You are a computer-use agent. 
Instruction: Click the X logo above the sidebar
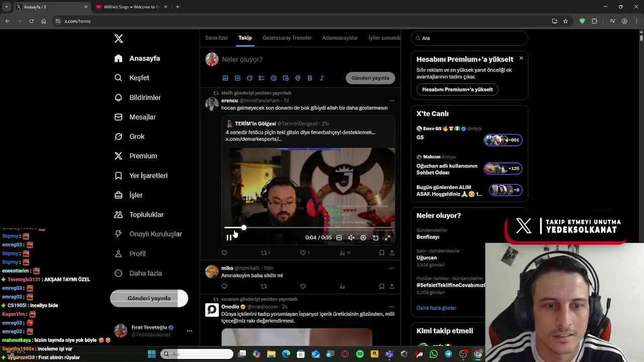tap(118, 39)
